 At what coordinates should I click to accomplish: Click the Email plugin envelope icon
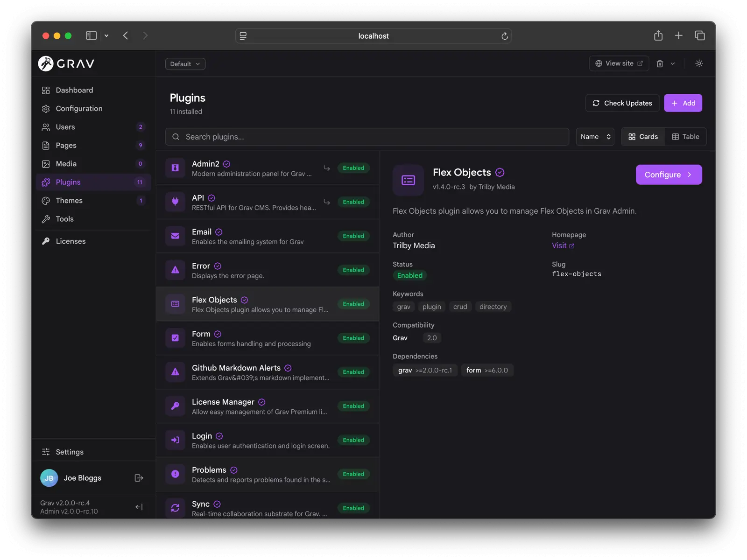click(x=175, y=236)
